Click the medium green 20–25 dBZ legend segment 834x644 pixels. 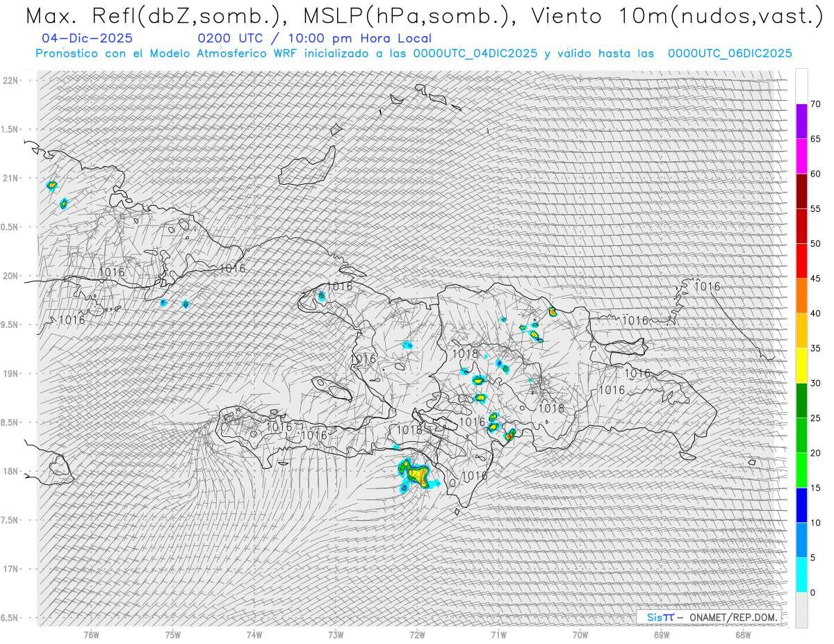tap(801, 435)
